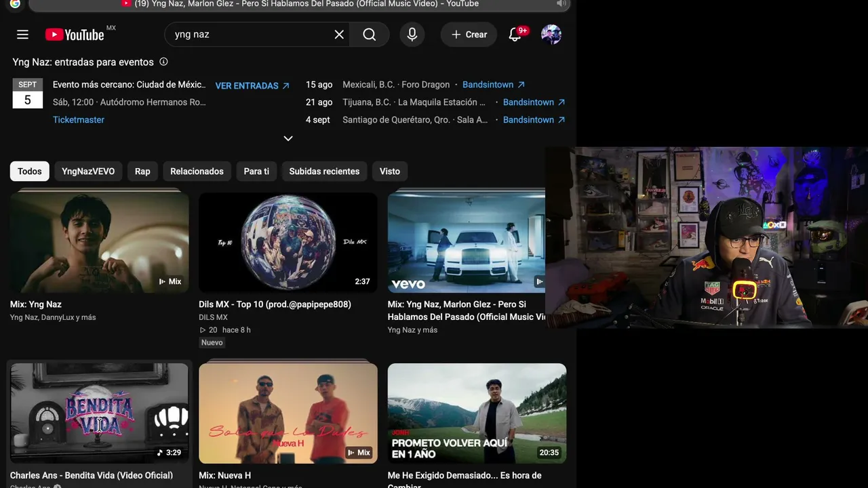The image size is (868, 488).
Task: Play Prometo Volver Aquí thumbnail
Action: pyautogui.click(x=477, y=413)
